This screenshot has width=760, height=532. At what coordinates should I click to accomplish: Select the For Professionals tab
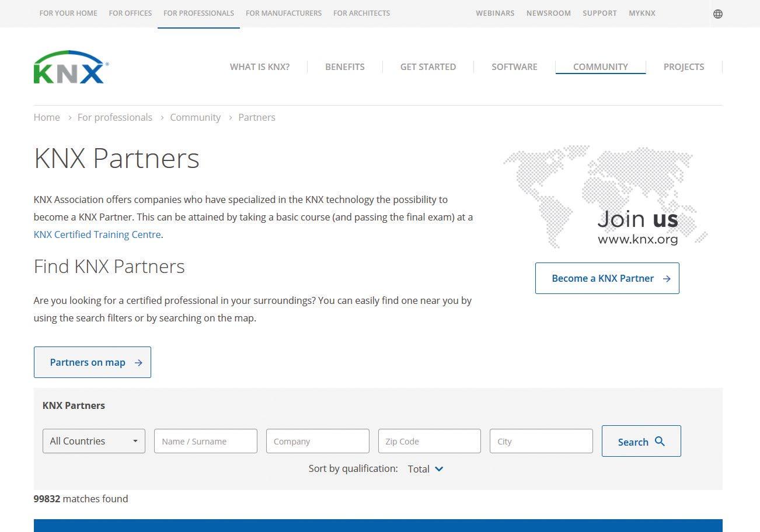(x=198, y=13)
